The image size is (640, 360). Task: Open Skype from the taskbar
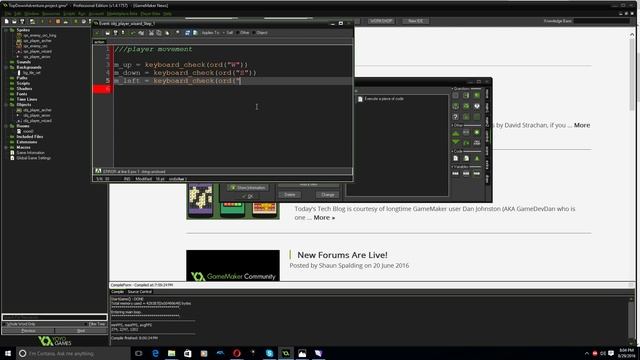pos(269,353)
